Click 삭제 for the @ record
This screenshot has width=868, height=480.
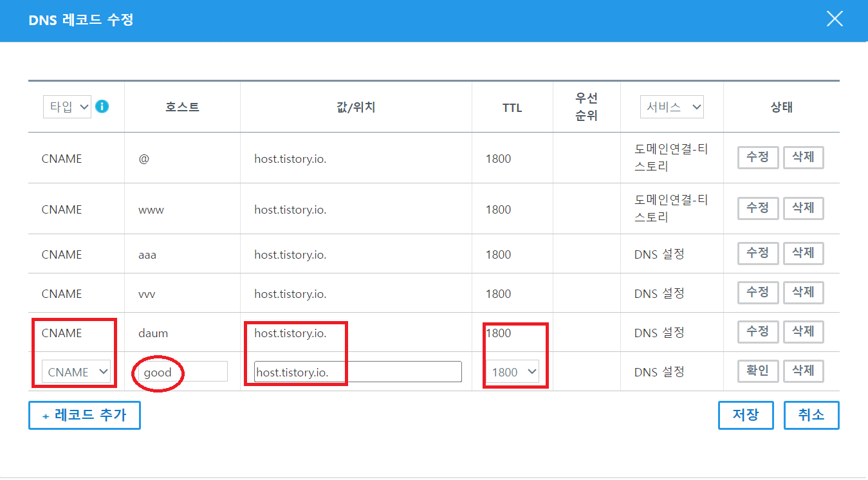coord(803,158)
